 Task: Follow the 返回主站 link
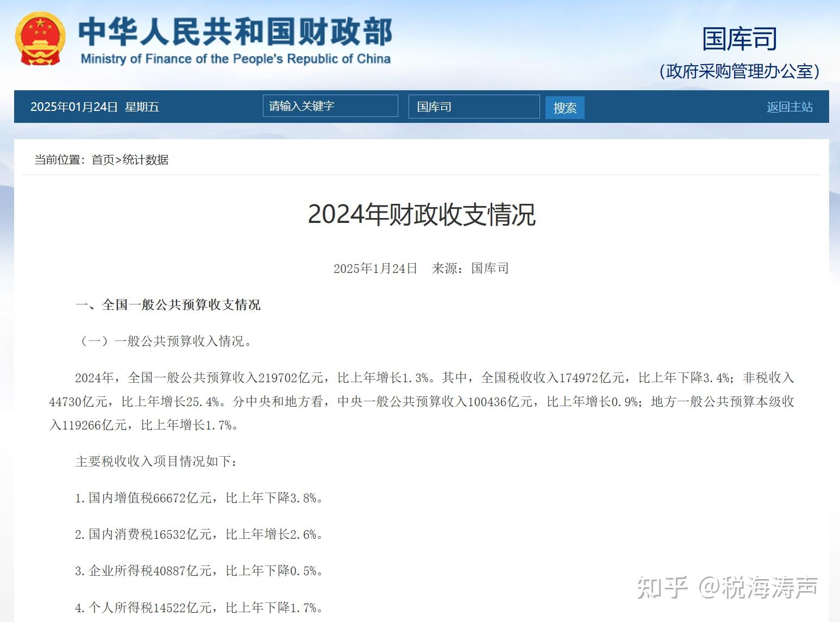(789, 107)
